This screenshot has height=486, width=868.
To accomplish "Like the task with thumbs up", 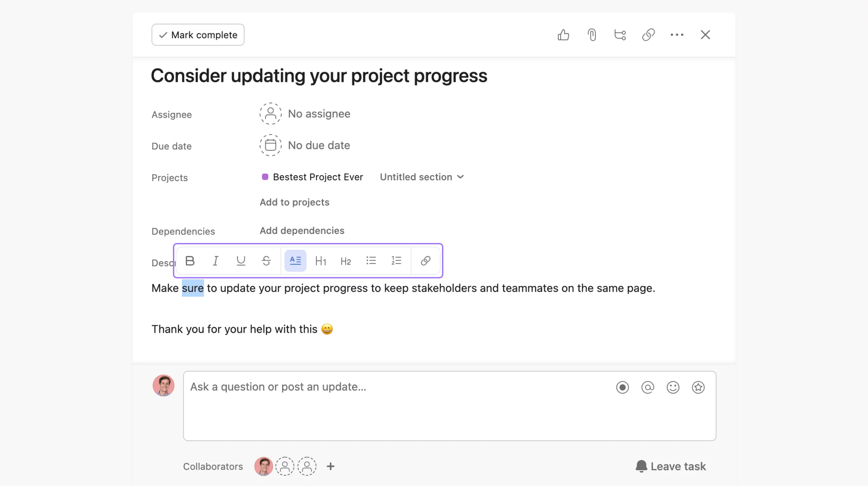I will point(563,35).
